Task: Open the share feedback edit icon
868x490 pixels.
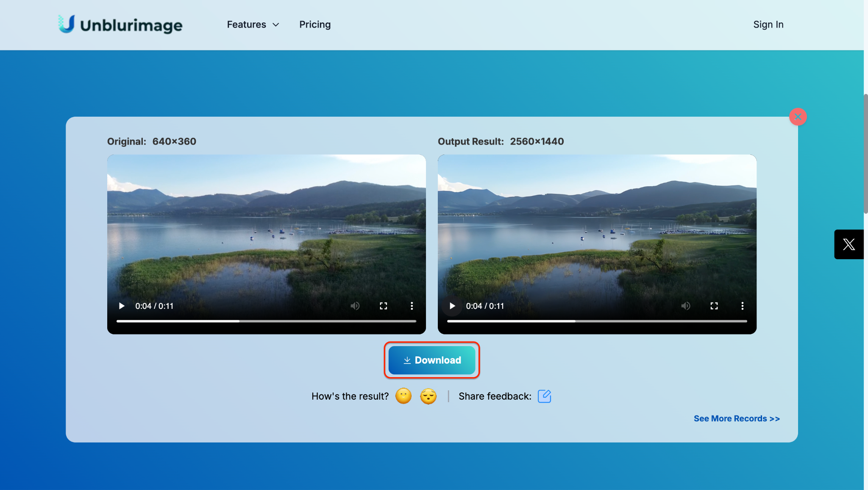Action: [544, 396]
